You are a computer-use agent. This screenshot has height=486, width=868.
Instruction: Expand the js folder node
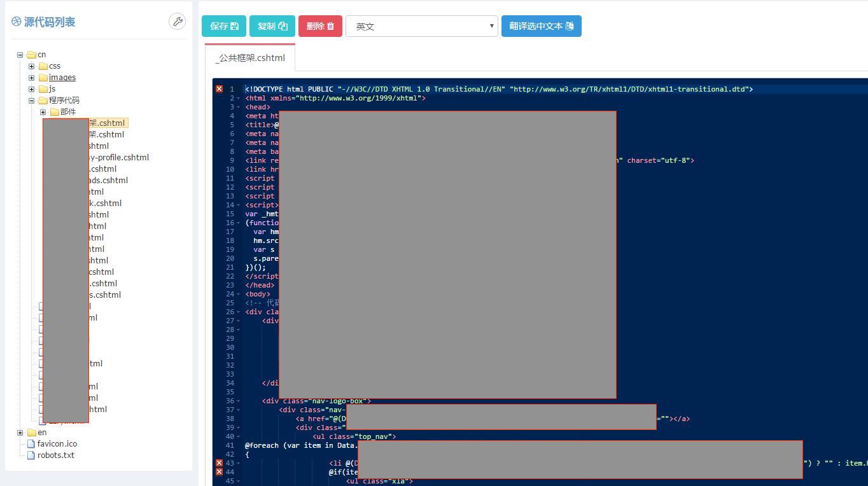[31, 89]
